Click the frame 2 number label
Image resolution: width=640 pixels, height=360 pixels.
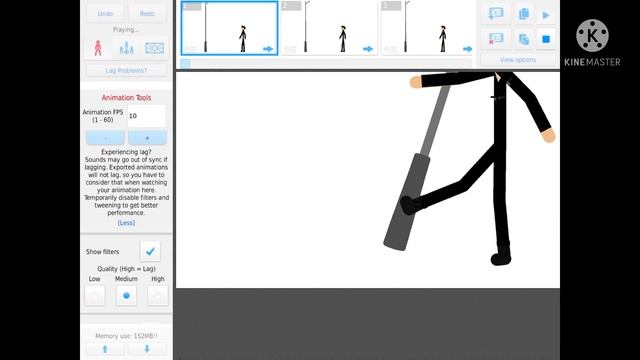pos(291,6)
